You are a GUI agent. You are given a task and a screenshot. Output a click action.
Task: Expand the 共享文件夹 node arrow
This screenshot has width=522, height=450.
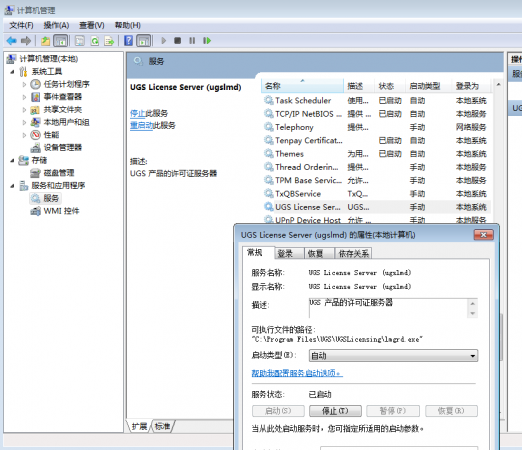tap(24, 110)
